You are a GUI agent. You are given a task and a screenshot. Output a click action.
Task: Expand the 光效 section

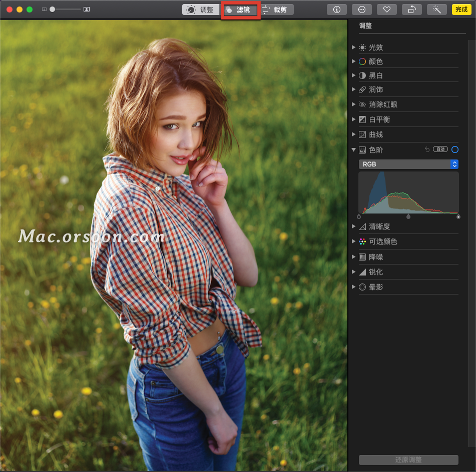click(x=353, y=47)
